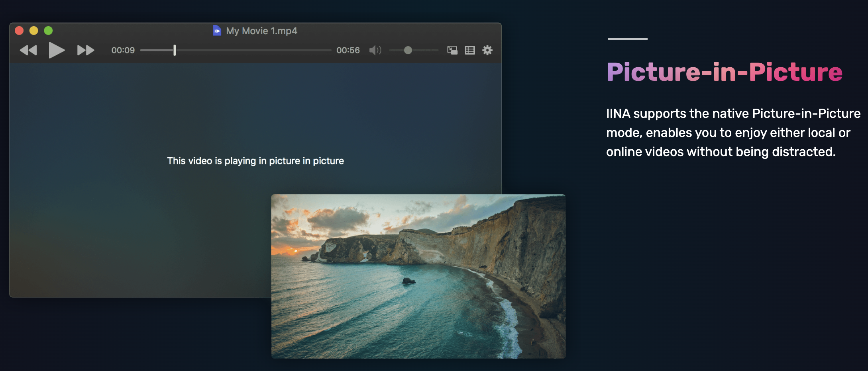Screen dimensions: 868x371
Task: Close the window with the red button
Action: (x=19, y=31)
